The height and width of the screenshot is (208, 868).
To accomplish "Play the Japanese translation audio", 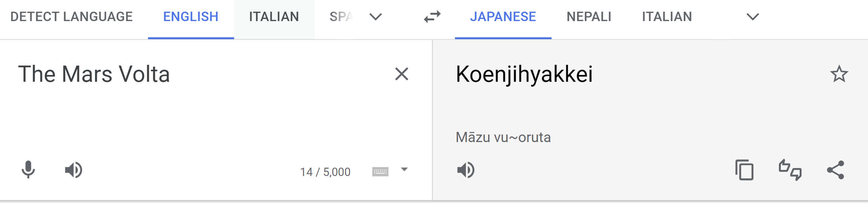I will coord(466,170).
